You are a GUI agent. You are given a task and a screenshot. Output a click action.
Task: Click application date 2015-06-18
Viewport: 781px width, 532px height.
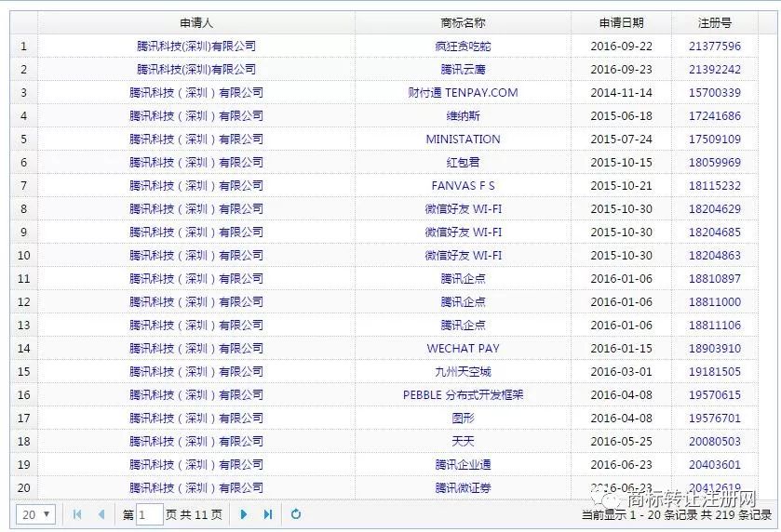[621, 116]
